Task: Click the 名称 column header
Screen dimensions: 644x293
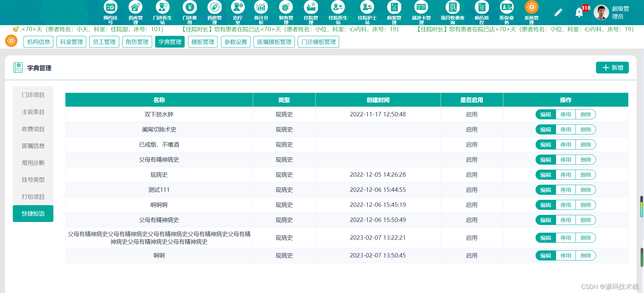Action: click(x=159, y=100)
